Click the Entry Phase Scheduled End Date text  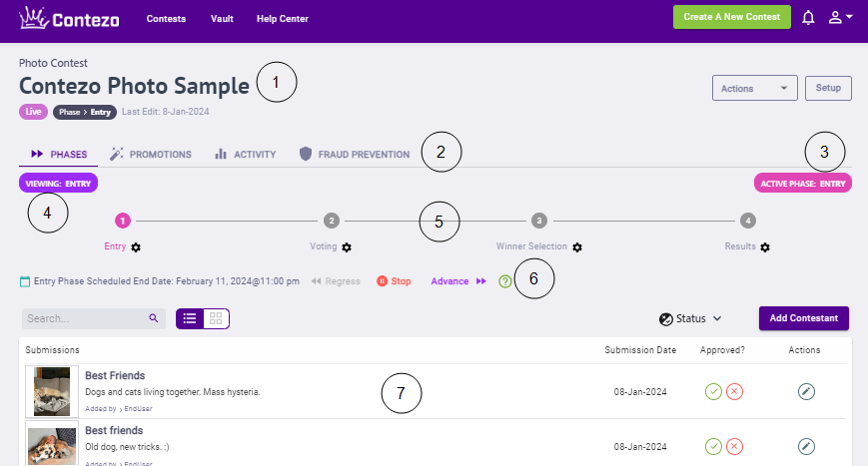click(167, 281)
